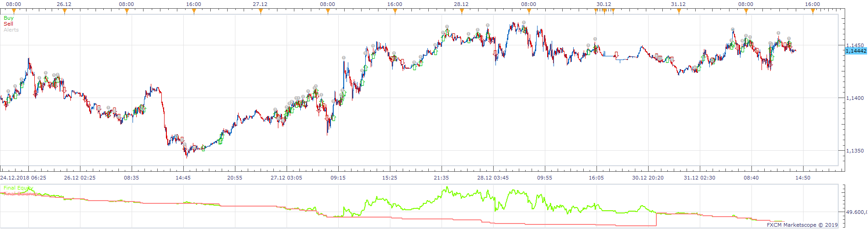Click the Final Equity legend label
This screenshot has height=229, width=868.
[18, 188]
